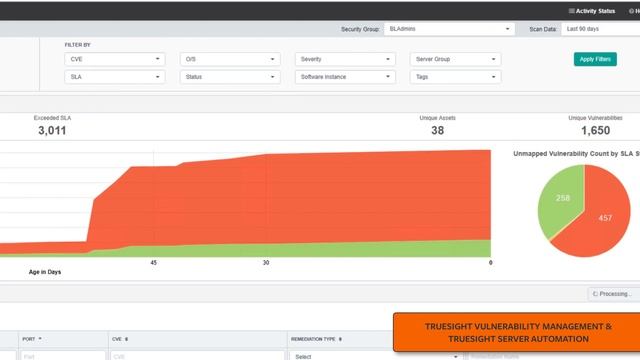Open the Activity Status panel
The height and width of the screenshot is (360, 640).
(592, 11)
